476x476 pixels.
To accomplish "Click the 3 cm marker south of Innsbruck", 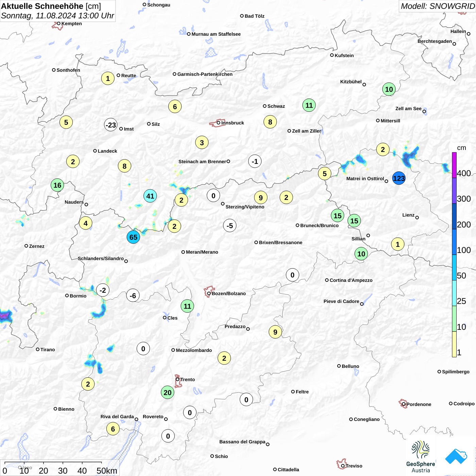I will point(202,142).
